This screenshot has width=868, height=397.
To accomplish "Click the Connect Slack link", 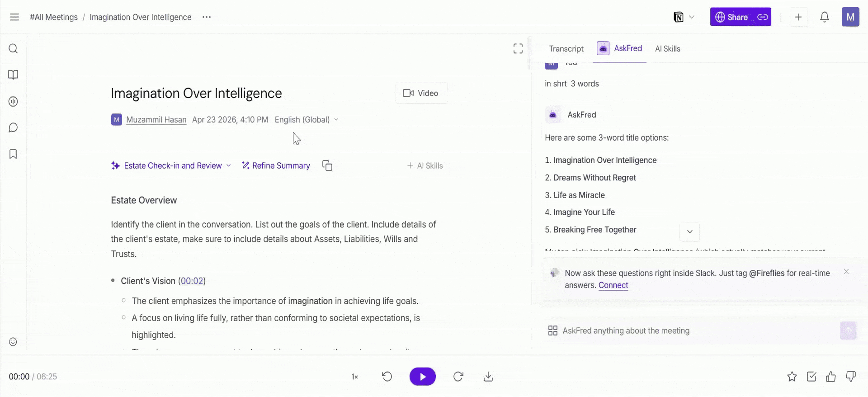I will 613,285.
